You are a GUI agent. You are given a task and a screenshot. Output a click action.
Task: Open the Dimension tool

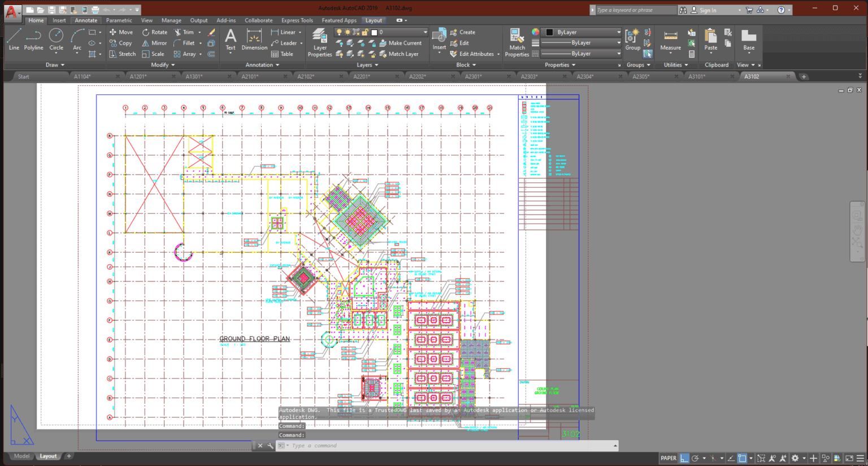(x=254, y=40)
